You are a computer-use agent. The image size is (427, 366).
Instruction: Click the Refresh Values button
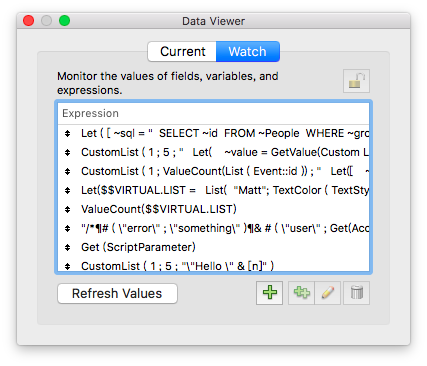(x=117, y=293)
